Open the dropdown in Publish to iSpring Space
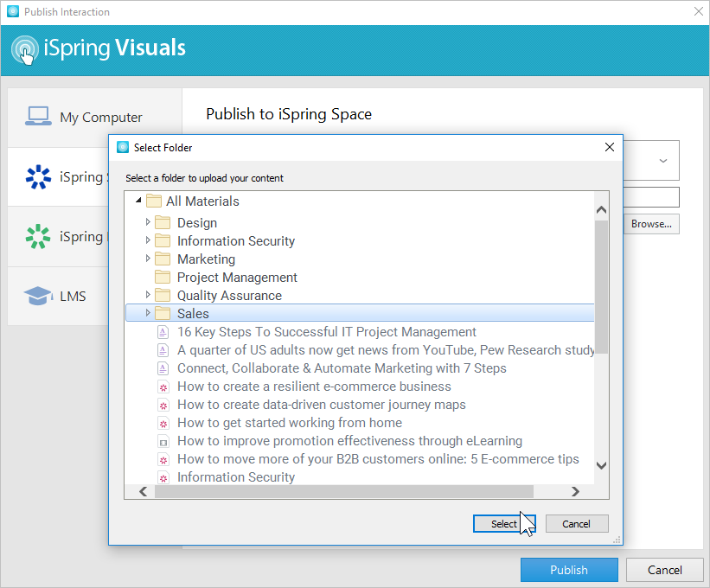 tap(663, 161)
